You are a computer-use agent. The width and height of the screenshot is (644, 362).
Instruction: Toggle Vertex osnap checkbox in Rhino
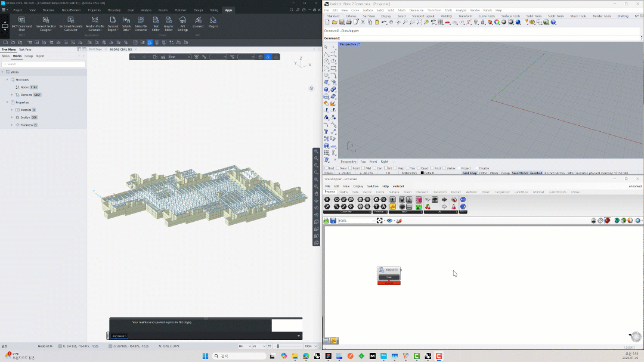click(444, 168)
